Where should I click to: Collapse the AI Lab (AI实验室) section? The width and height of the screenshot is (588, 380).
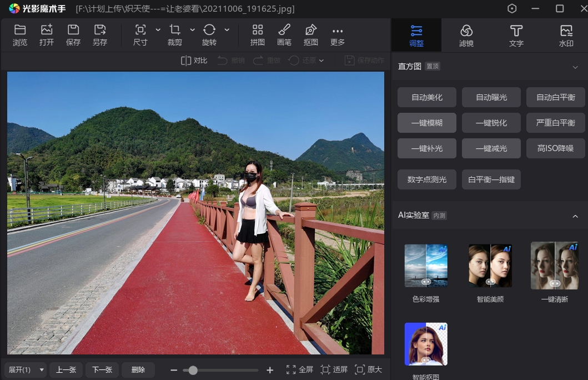click(x=575, y=216)
